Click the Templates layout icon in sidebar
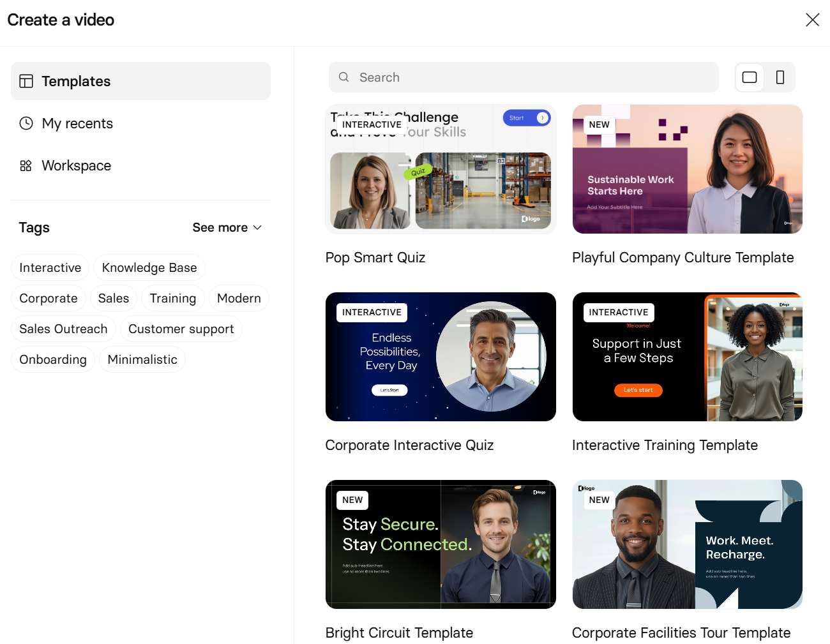 coord(26,81)
